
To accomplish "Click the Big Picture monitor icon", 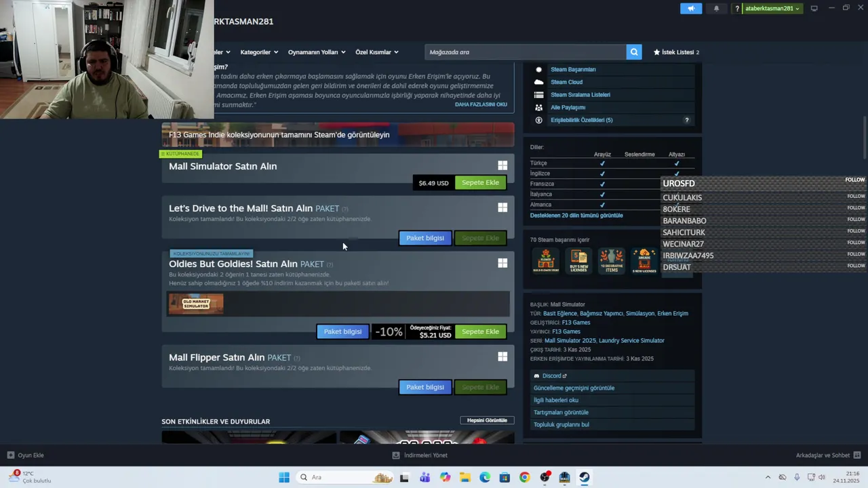I will tap(814, 8).
